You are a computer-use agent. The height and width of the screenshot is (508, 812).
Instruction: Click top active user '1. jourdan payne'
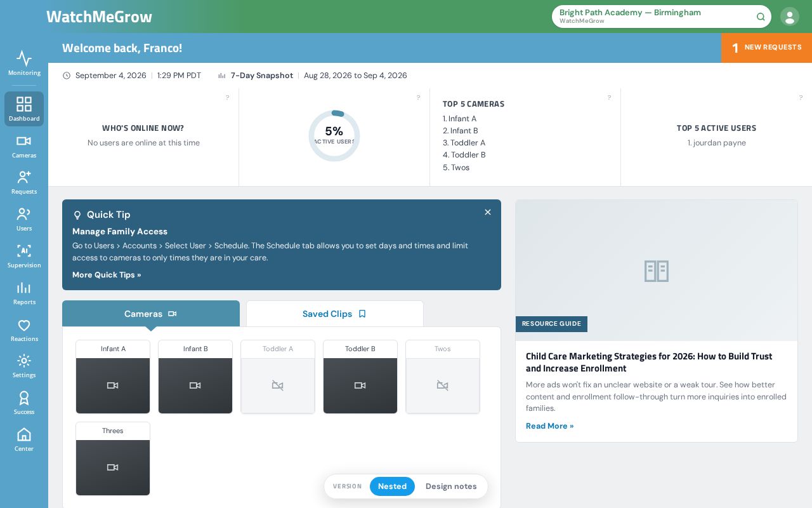[x=717, y=143]
